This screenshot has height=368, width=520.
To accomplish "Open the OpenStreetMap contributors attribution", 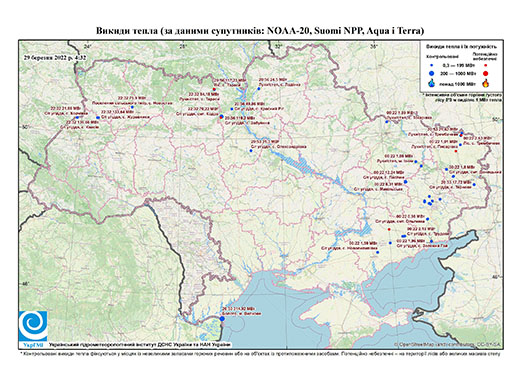I will click(448, 344).
